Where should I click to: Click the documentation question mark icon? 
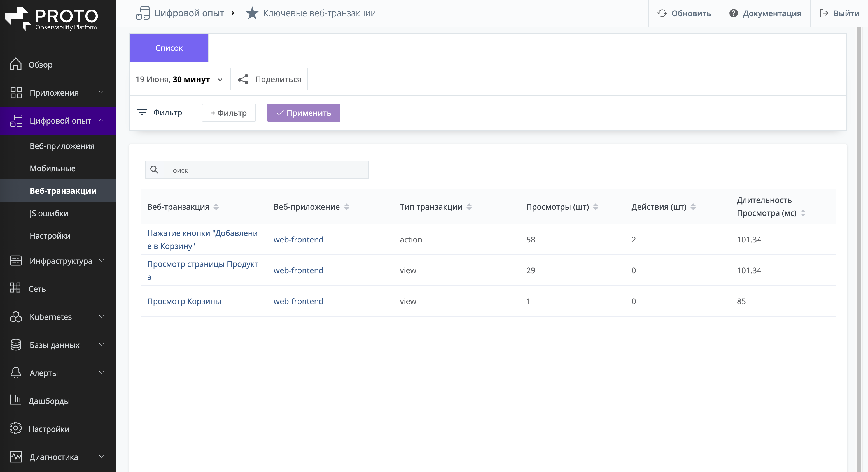pyautogui.click(x=733, y=13)
